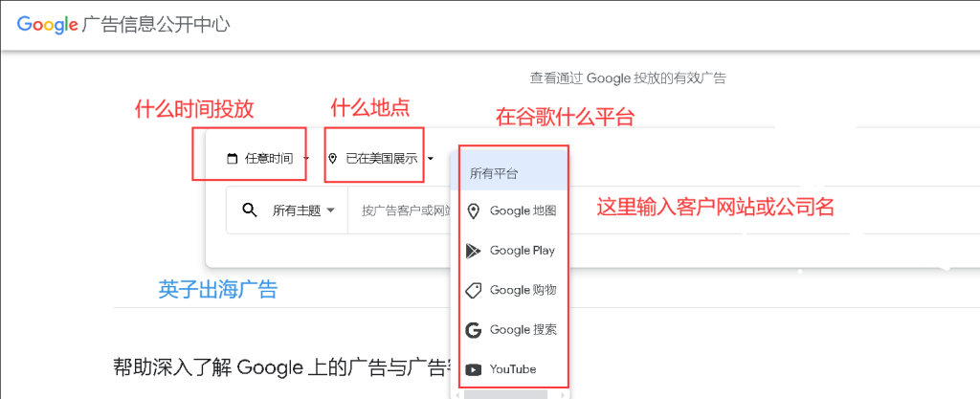Click the Google 地图 map pin icon

tap(472, 211)
